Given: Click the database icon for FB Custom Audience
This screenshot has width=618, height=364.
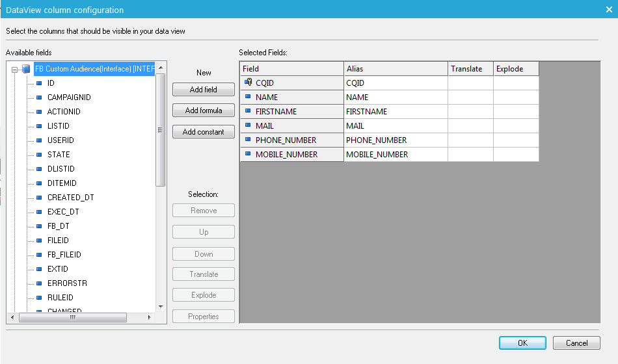Looking at the screenshot, I should pos(26,69).
